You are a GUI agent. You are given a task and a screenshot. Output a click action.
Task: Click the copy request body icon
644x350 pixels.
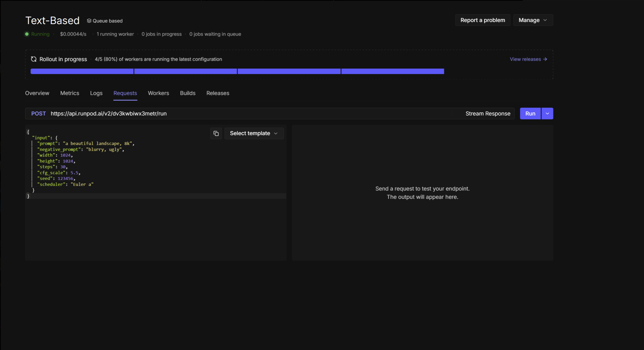(216, 133)
